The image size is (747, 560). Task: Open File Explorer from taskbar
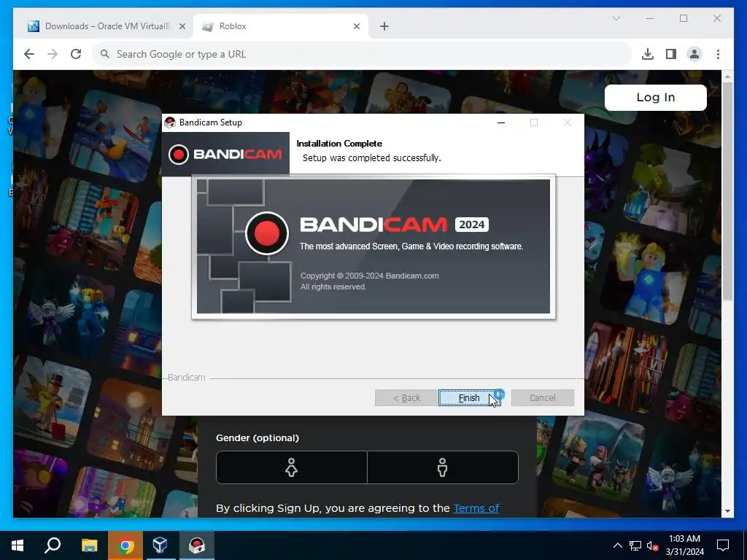(90, 545)
